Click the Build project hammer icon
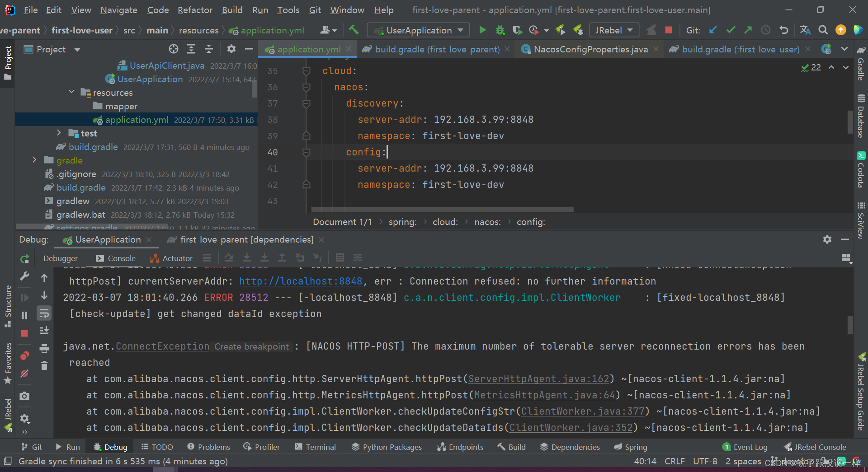The height and width of the screenshot is (472, 868). (354, 30)
